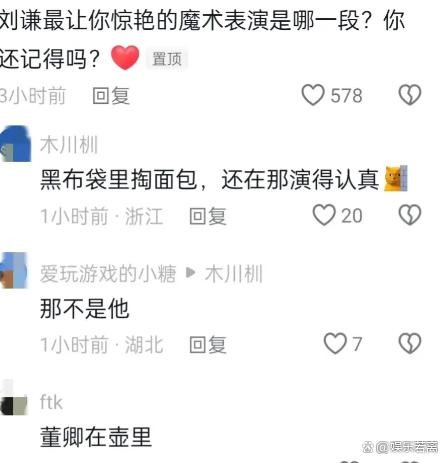
Task: Click 爱玩游戏的小糖's avatar
Action: (13, 270)
